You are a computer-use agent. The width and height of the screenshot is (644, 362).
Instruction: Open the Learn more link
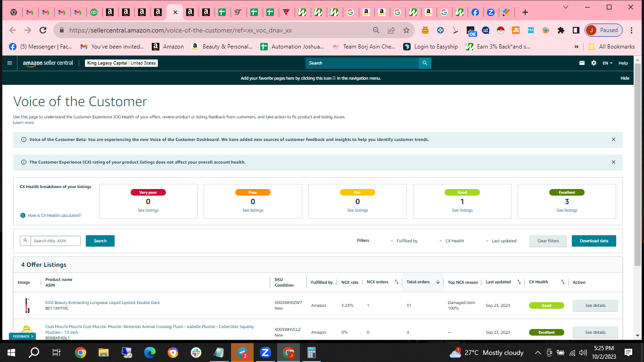pyautogui.click(x=24, y=123)
